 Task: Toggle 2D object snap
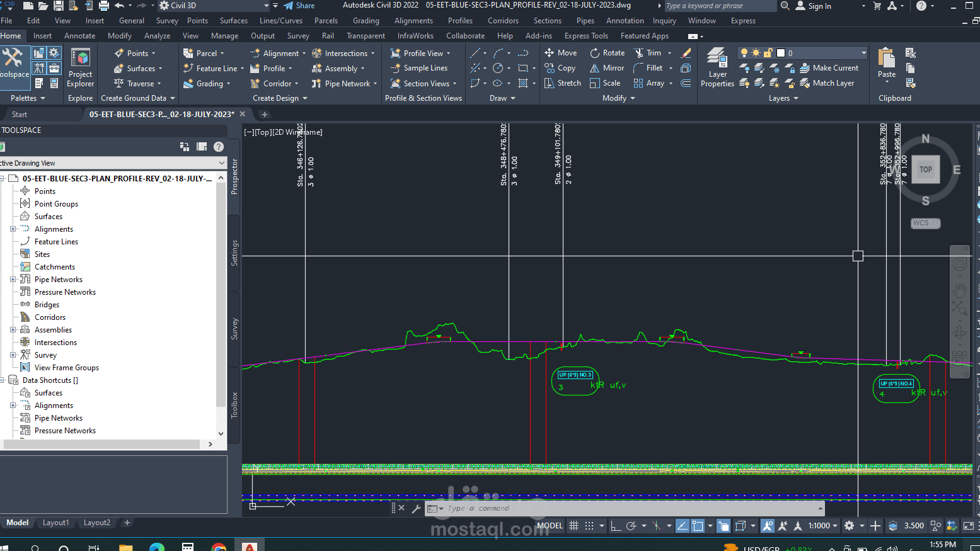698,526
